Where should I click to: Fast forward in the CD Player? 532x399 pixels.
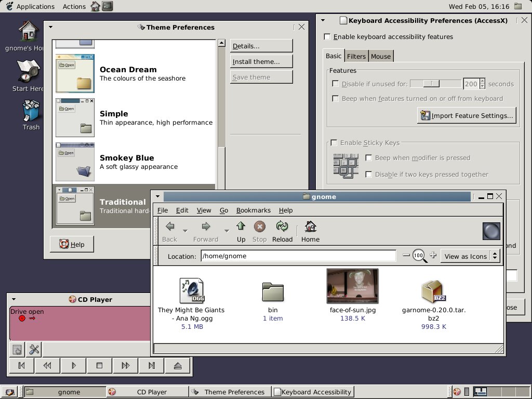(126, 365)
